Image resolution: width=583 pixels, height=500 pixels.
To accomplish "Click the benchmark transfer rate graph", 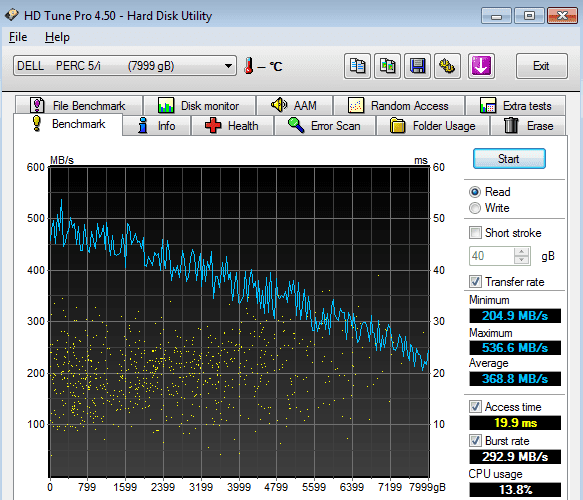I will click(x=239, y=322).
